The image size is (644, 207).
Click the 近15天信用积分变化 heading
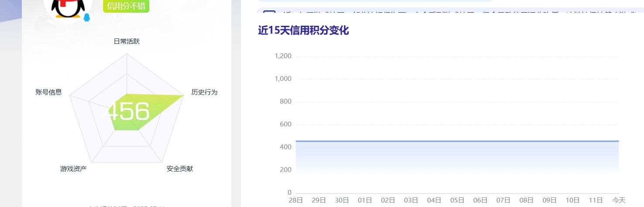click(303, 31)
